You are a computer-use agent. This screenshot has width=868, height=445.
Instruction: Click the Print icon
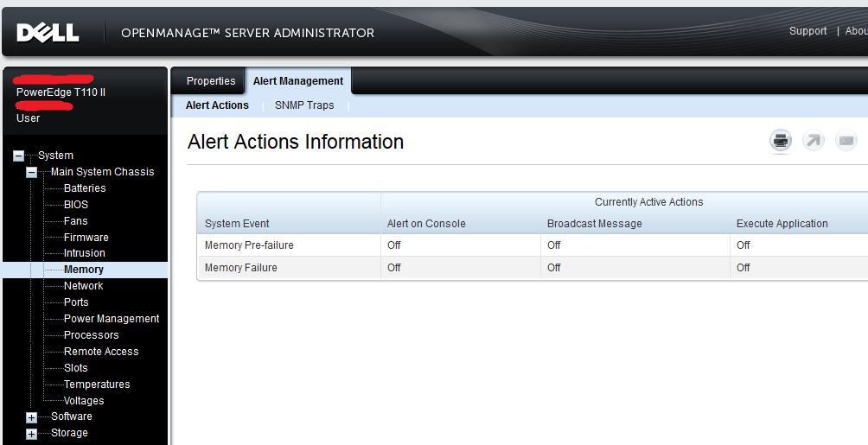tap(781, 141)
